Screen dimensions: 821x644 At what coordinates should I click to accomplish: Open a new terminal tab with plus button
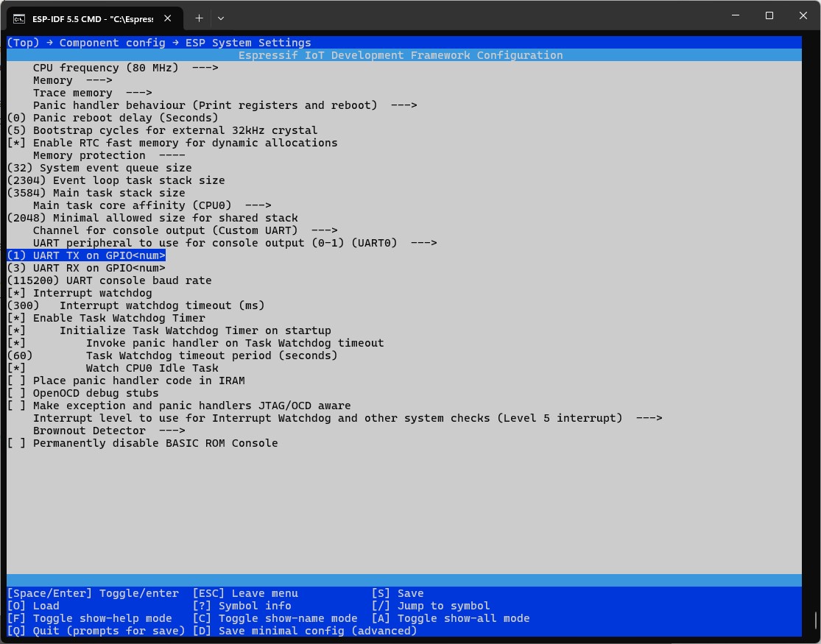pos(199,18)
